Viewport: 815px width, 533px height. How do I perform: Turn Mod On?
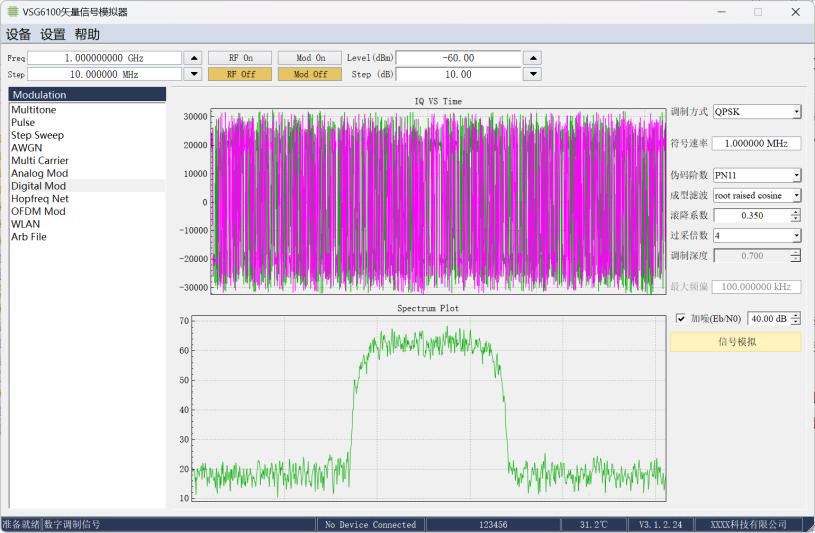point(310,58)
